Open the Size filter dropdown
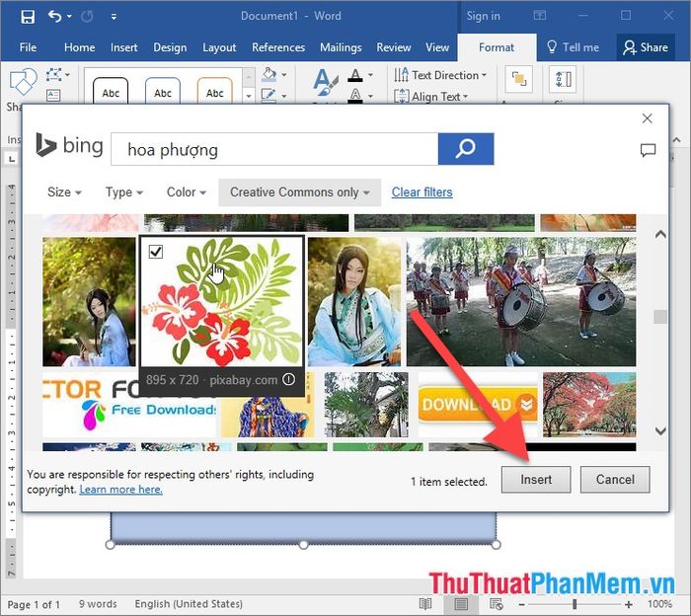The image size is (691, 616). 64,192
